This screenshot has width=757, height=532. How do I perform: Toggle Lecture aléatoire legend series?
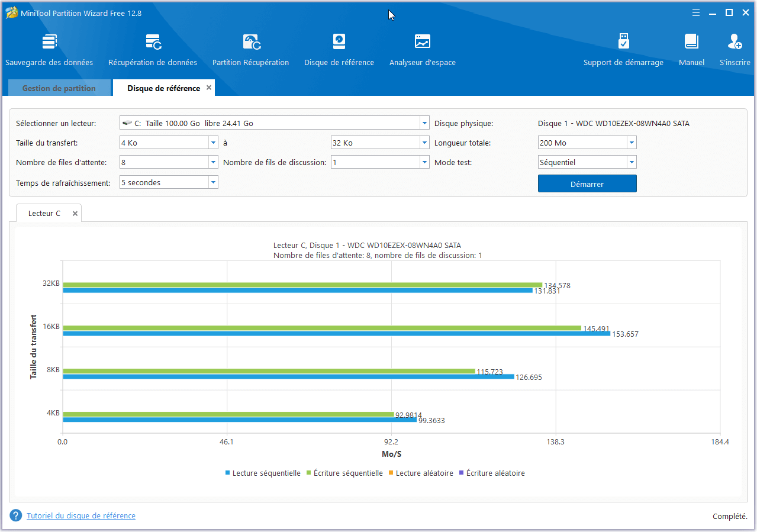pyautogui.click(x=420, y=473)
